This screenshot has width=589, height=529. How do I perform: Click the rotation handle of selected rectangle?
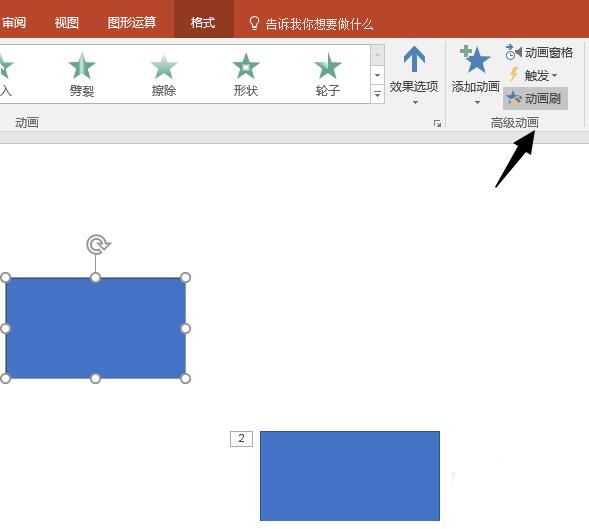coord(98,245)
